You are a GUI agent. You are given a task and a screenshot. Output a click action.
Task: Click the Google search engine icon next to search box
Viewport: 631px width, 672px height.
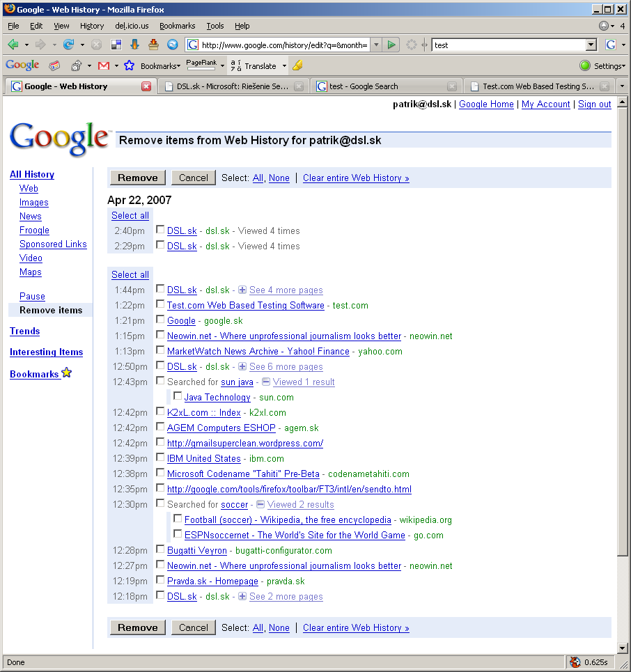coord(610,45)
